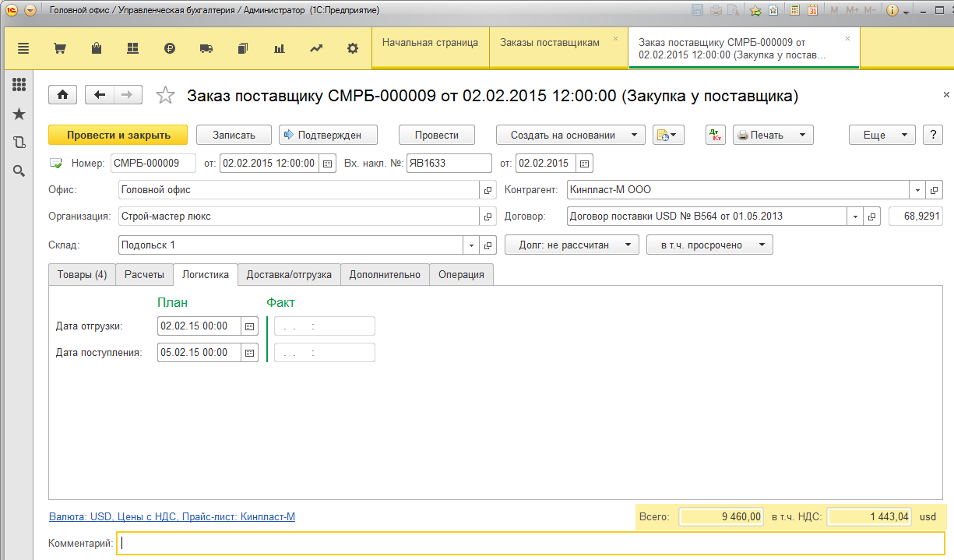The image size is (954, 560).
Task: Open the shopping cart section
Action: (59, 48)
